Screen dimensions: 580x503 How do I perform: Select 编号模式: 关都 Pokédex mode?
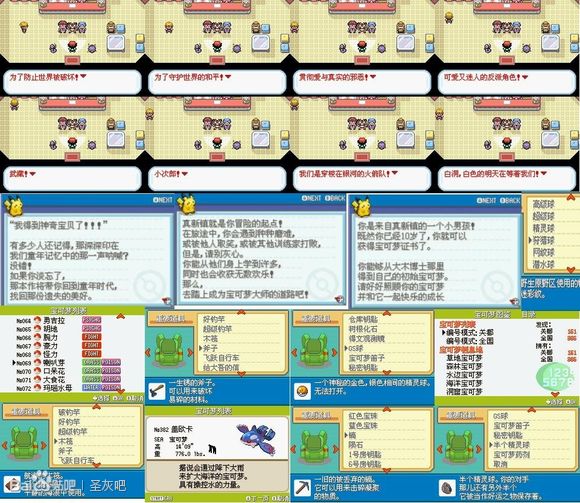[x=469, y=332]
